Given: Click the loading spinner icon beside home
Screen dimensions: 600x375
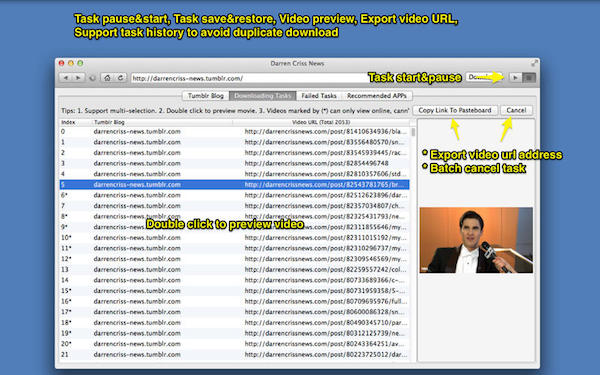Looking at the screenshot, I should 93,78.
